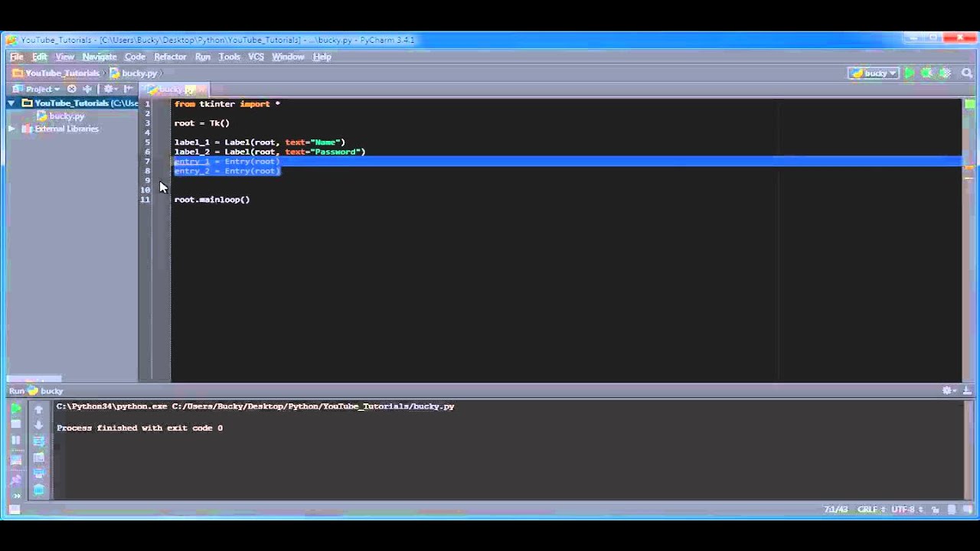Click up stack trace arrow
This screenshot has width=980, height=551.
tap(39, 409)
